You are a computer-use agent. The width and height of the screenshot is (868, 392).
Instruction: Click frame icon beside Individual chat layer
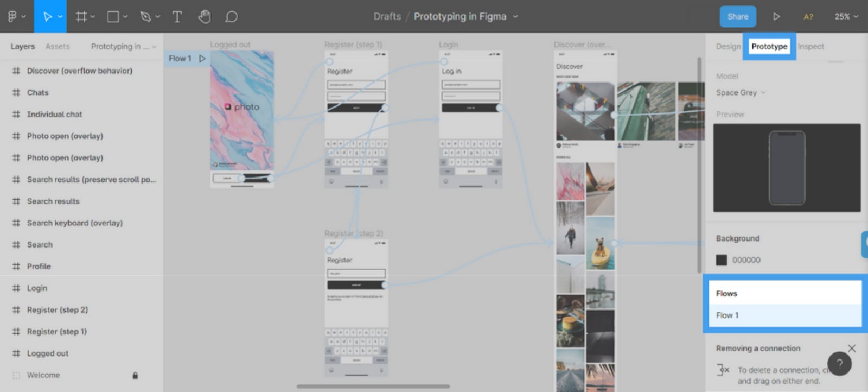click(x=16, y=114)
